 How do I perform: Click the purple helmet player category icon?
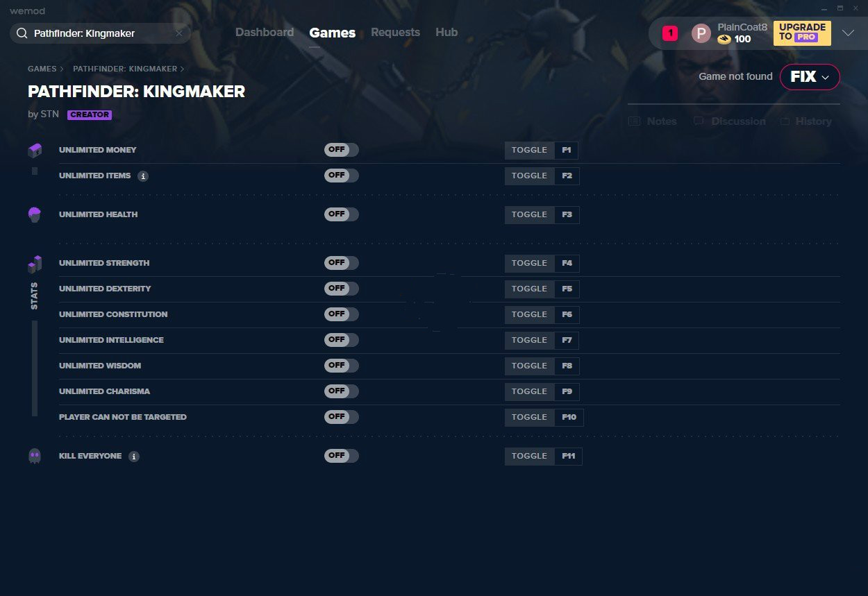35,214
